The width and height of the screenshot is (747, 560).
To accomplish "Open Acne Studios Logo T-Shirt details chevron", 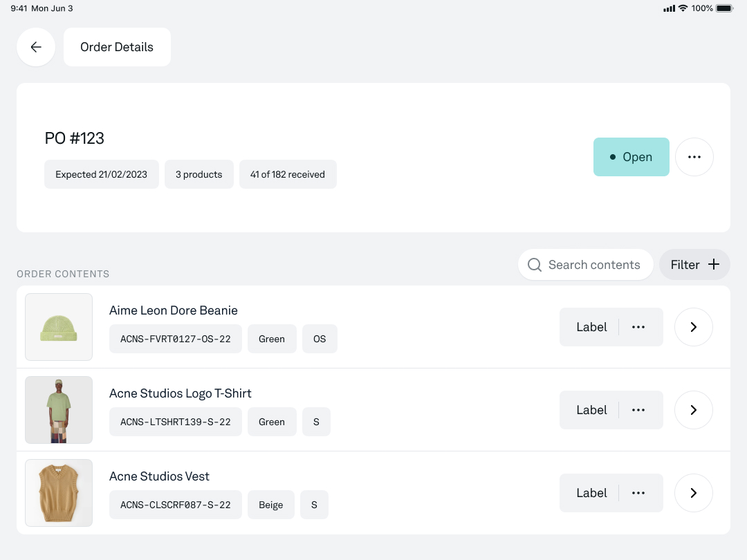I will [x=694, y=409].
